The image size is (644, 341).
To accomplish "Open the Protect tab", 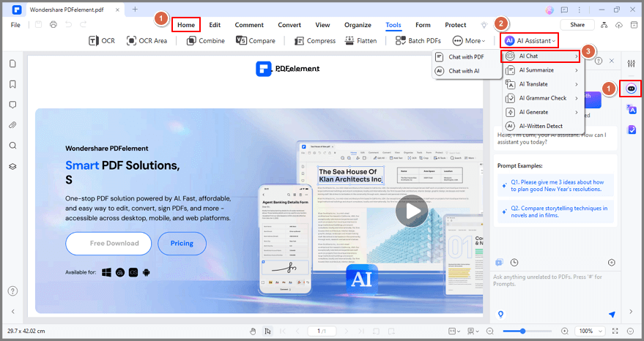I will (456, 25).
